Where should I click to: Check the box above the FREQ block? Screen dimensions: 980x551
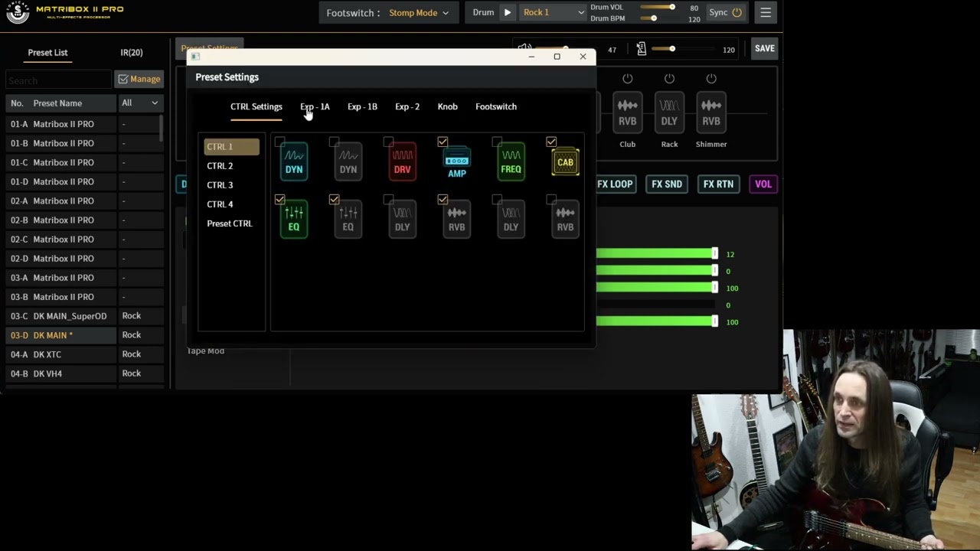(x=497, y=142)
